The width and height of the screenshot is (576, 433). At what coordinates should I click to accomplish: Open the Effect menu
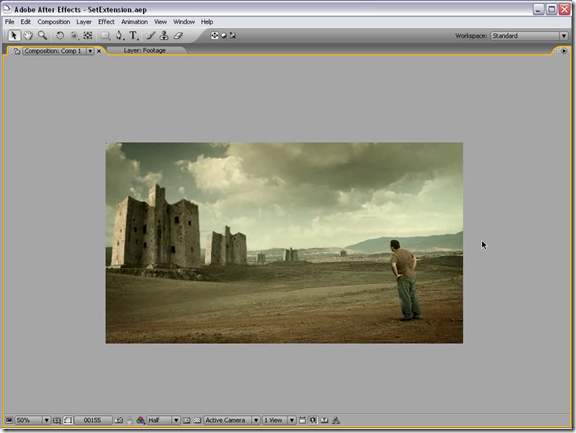pos(106,22)
